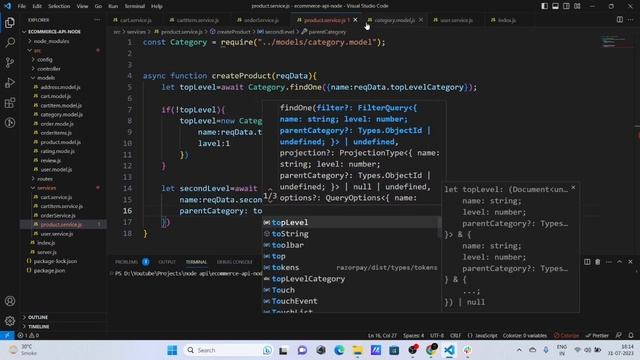This screenshot has height=360, width=640.
Task: Expand the Timeline section
Action: 39,327
